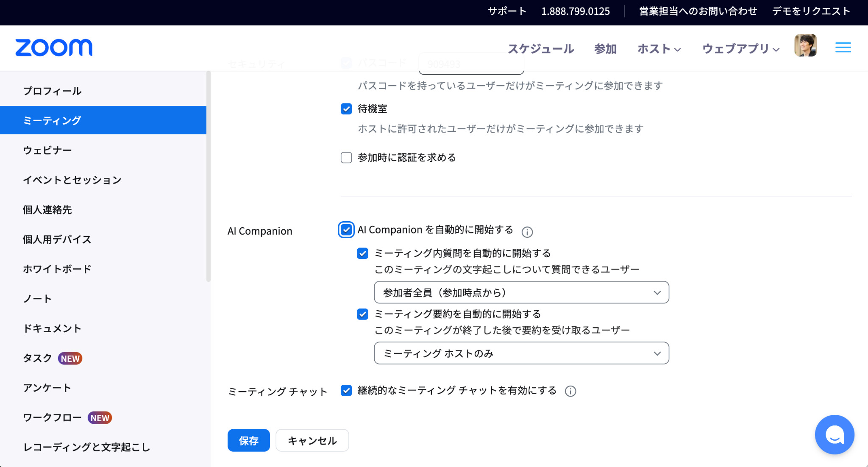Click the NEW badge beside タスク
The width and height of the screenshot is (868, 467).
click(x=70, y=359)
